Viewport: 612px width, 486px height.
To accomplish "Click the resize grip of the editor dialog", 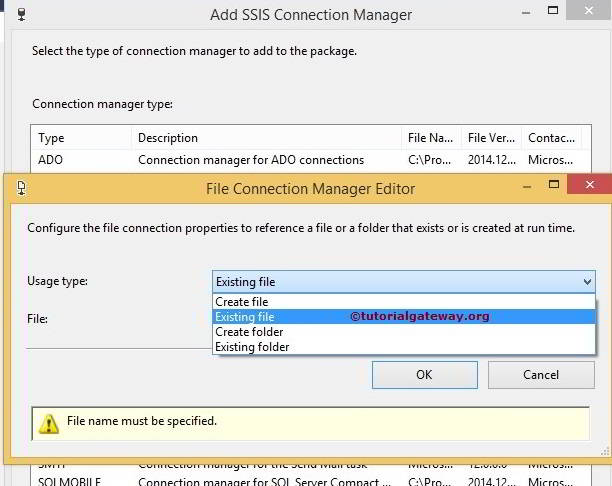I will pyautogui.click(x=605, y=452).
